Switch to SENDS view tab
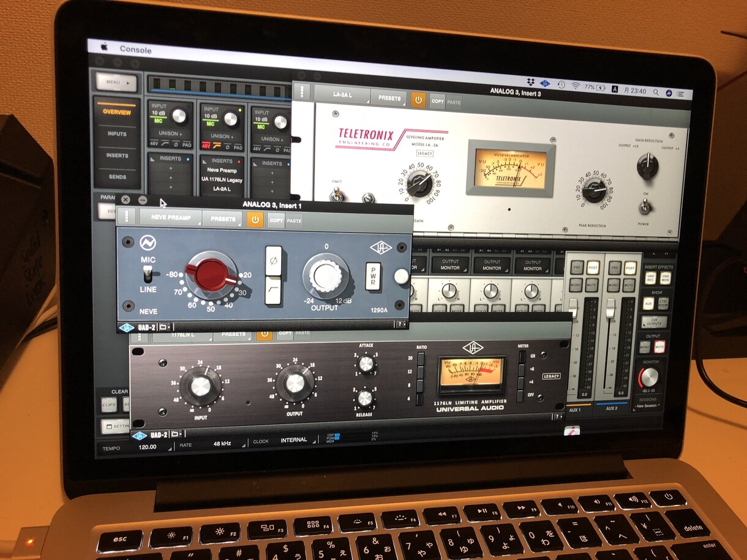 point(117,177)
